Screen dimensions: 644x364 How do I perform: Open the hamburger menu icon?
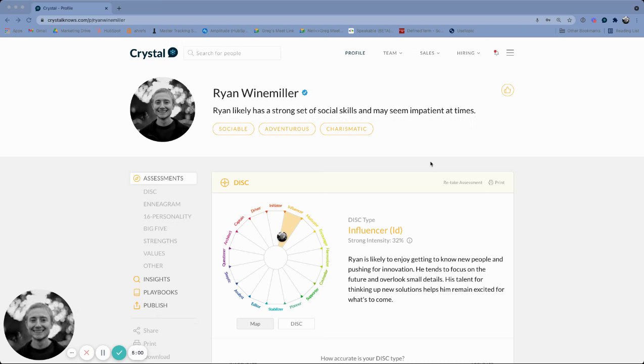(x=510, y=53)
